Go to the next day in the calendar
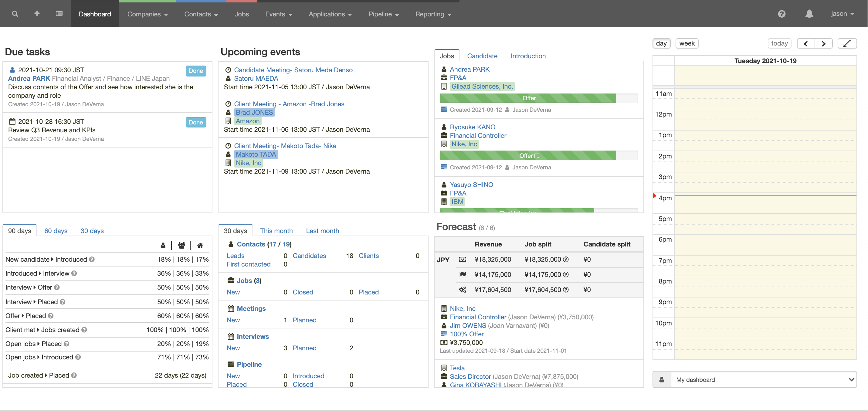The image size is (868, 411). point(823,43)
